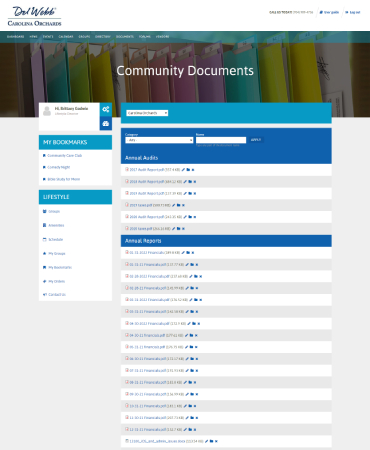The image size is (370, 450).
Task: Click the Amenities link under Lifestyle
Action: [x=56, y=225]
